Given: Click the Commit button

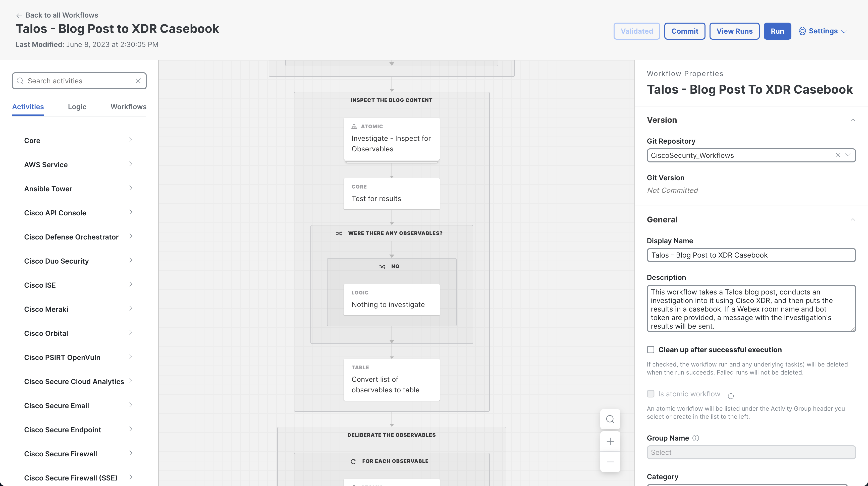Looking at the screenshot, I should click(684, 31).
